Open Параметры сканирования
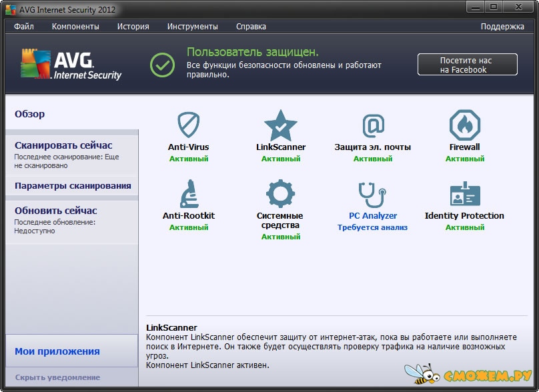This screenshot has height=392, width=539. coord(73,186)
